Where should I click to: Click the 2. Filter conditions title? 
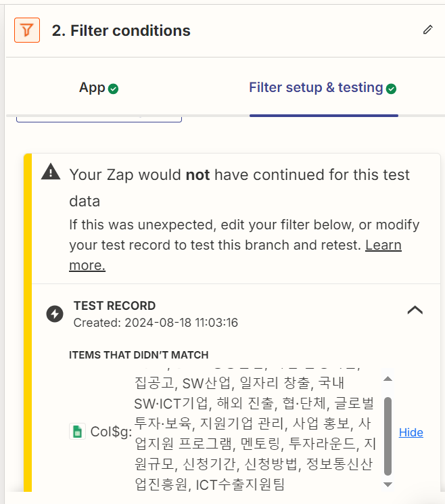click(x=121, y=31)
